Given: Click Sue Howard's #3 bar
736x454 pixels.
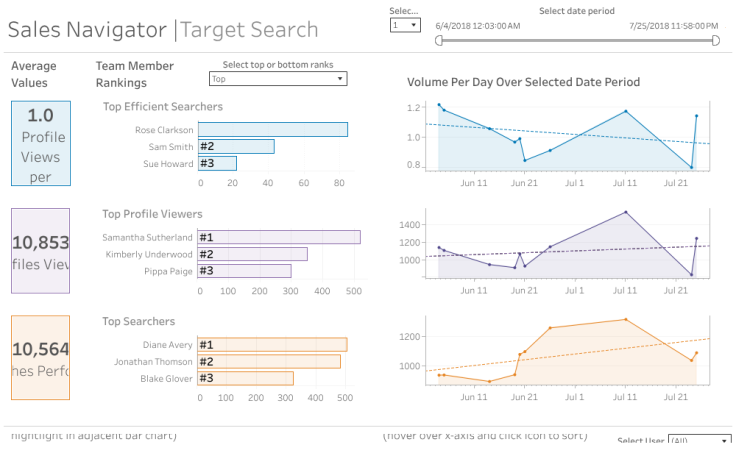Looking at the screenshot, I should (217, 163).
